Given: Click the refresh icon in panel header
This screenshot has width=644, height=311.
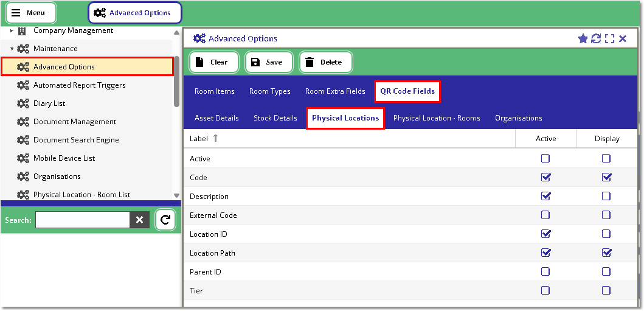Looking at the screenshot, I should point(596,38).
